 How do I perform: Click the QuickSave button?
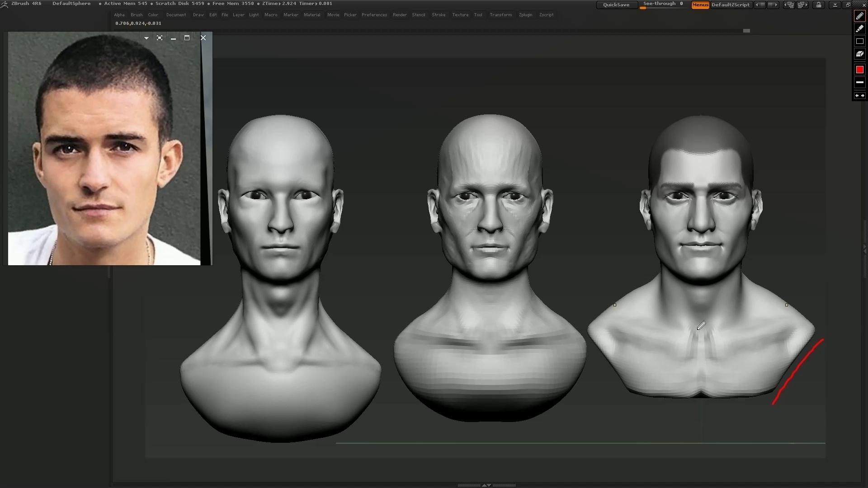pyautogui.click(x=616, y=5)
